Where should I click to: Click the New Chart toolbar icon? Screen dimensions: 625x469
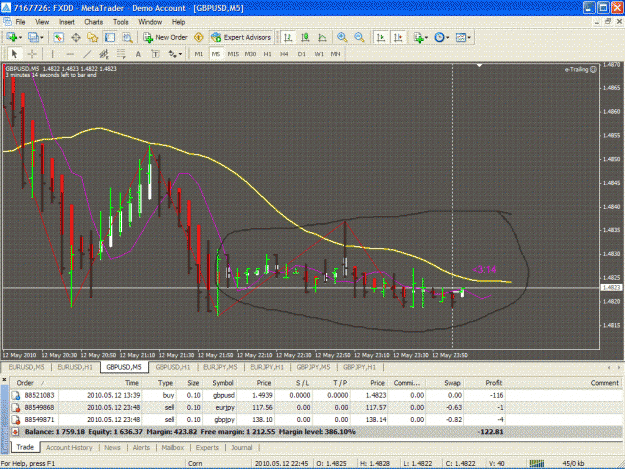(11, 37)
